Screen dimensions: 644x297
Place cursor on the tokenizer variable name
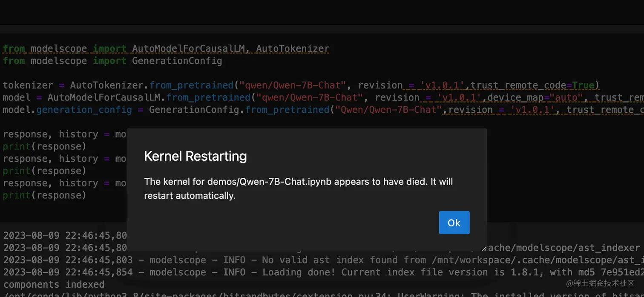[28, 85]
